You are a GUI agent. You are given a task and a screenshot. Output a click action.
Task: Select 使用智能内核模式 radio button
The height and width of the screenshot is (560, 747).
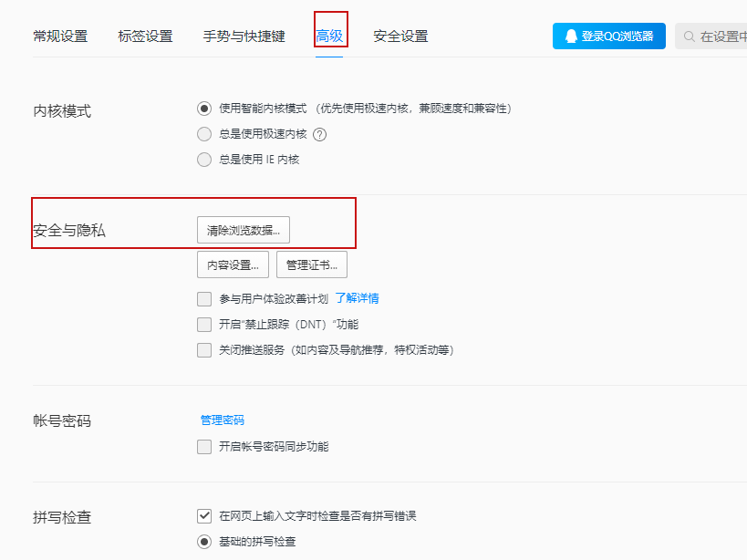[204, 109]
